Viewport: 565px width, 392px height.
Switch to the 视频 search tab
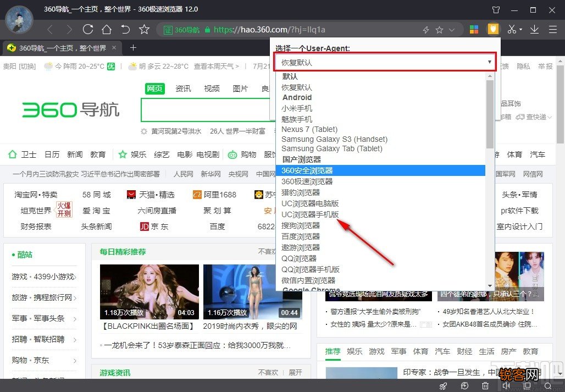pyautogui.click(x=212, y=87)
